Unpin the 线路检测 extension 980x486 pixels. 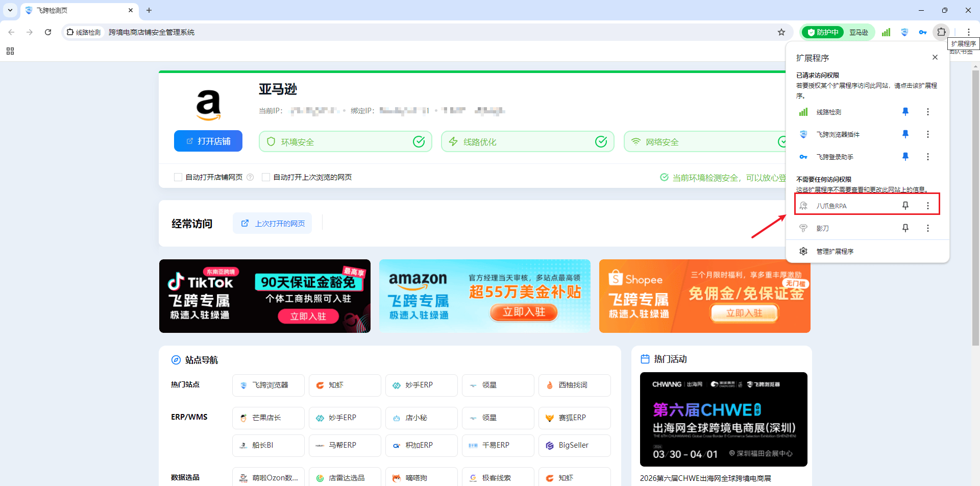pyautogui.click(x=905, y=112)
